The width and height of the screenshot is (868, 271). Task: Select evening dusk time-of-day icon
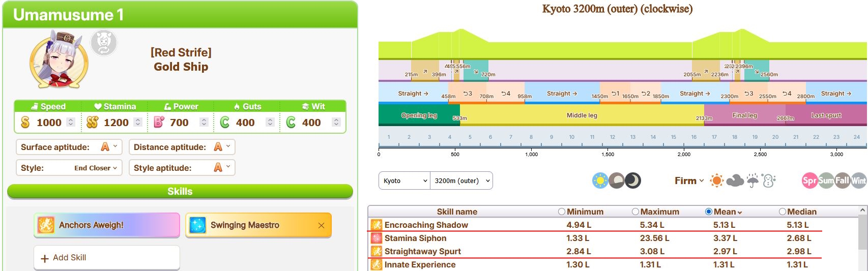pyautogui.click(x=617, y=180)
